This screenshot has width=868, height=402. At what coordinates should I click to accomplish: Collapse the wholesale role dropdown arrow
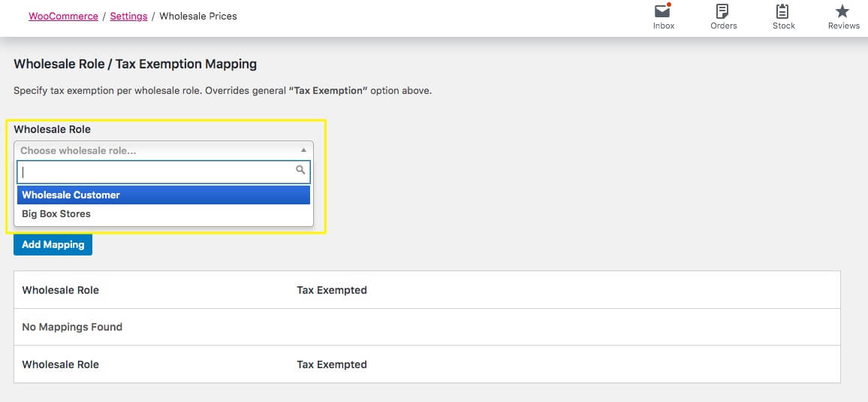(303, 150)
